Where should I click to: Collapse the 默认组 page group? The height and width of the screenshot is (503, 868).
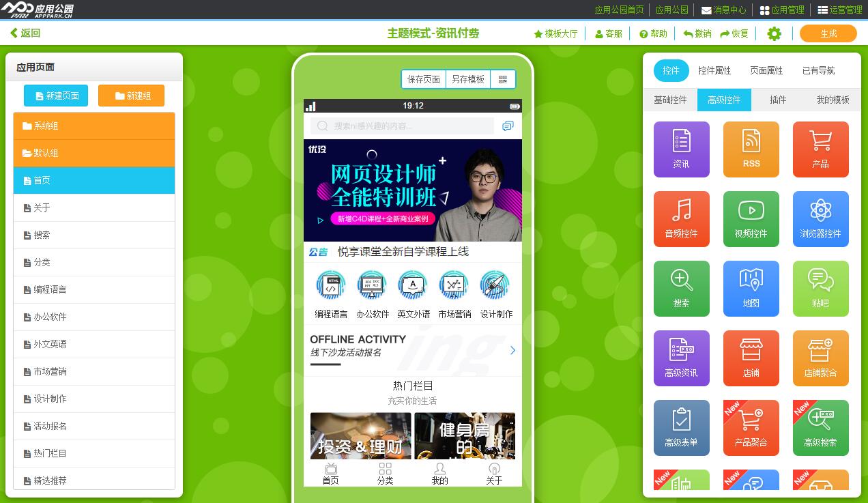click(93, 154)
